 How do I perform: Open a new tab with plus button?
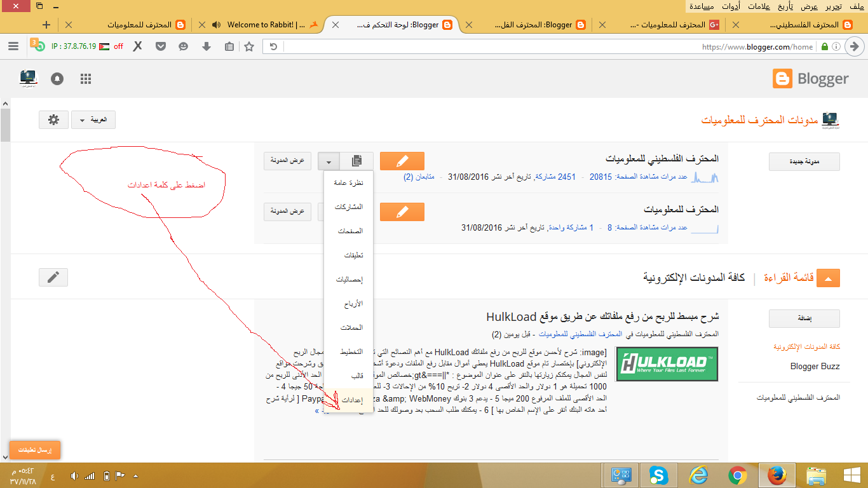coord(46,25)
